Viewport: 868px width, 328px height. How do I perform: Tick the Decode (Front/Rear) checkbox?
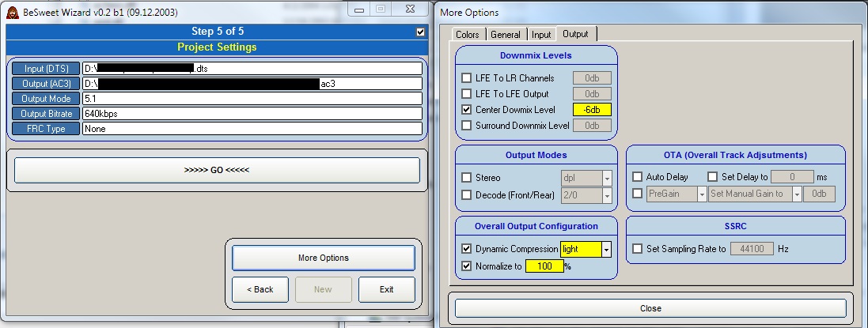coord(467,194)
